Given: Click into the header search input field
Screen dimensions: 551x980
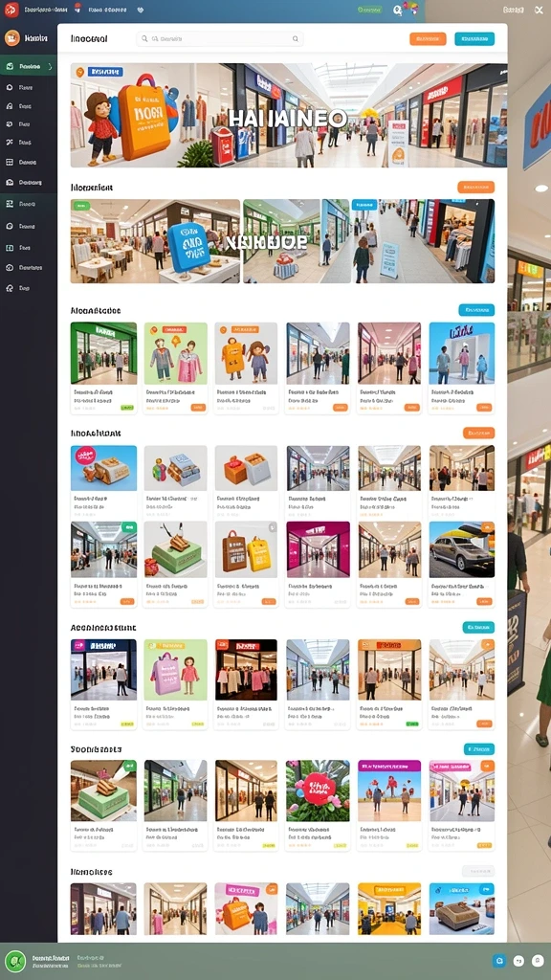Looking at the screenshot, I should (220, 38).
